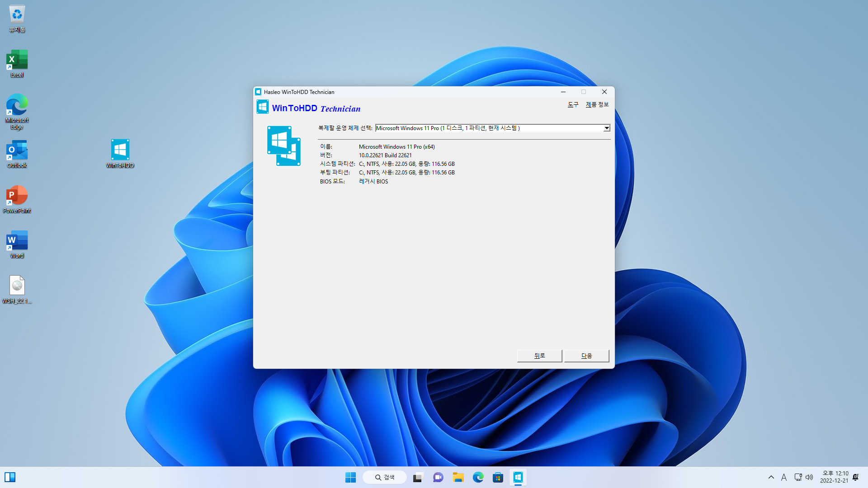Click the 다음 (Next) button

click(x=586, y=356)
